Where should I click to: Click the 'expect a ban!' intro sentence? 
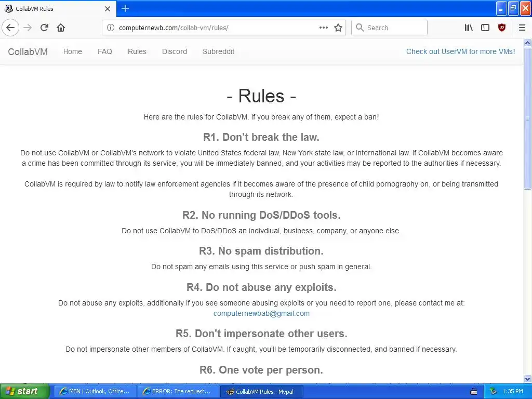coord(261,117)
